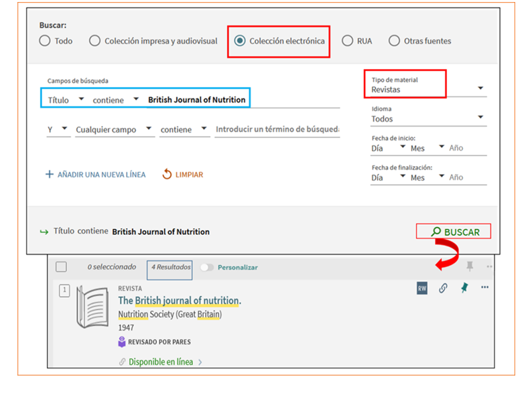Click the journal book thumbnail icon

[92, 307]
